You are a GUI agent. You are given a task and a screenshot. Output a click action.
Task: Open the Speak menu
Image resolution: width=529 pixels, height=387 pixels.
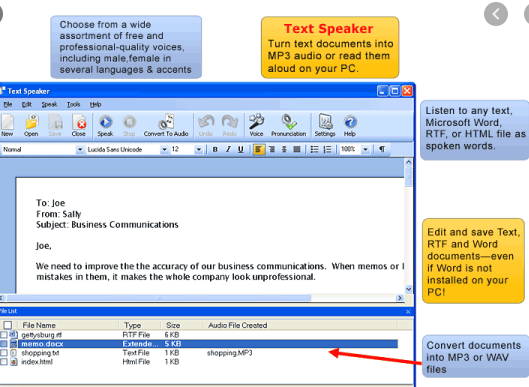pyautogui.click(x=49, y=105)
